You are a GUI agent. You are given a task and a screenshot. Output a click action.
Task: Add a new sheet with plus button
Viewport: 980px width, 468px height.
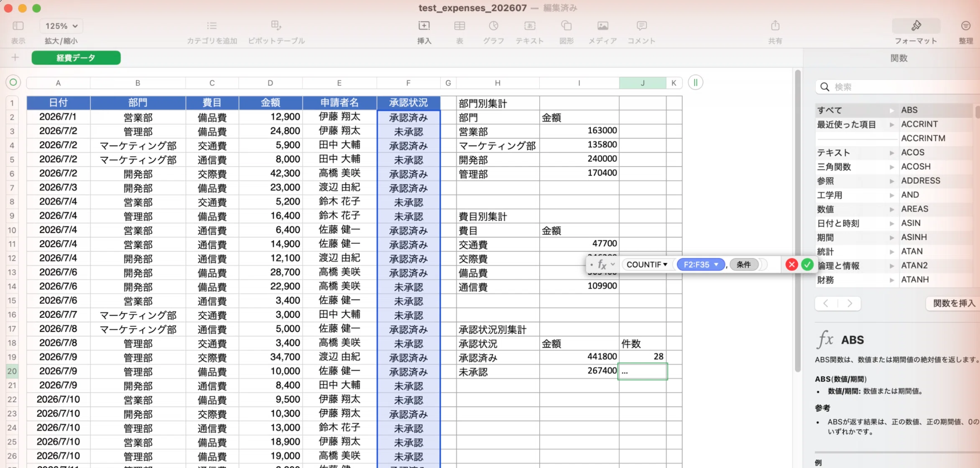(15, 58)
